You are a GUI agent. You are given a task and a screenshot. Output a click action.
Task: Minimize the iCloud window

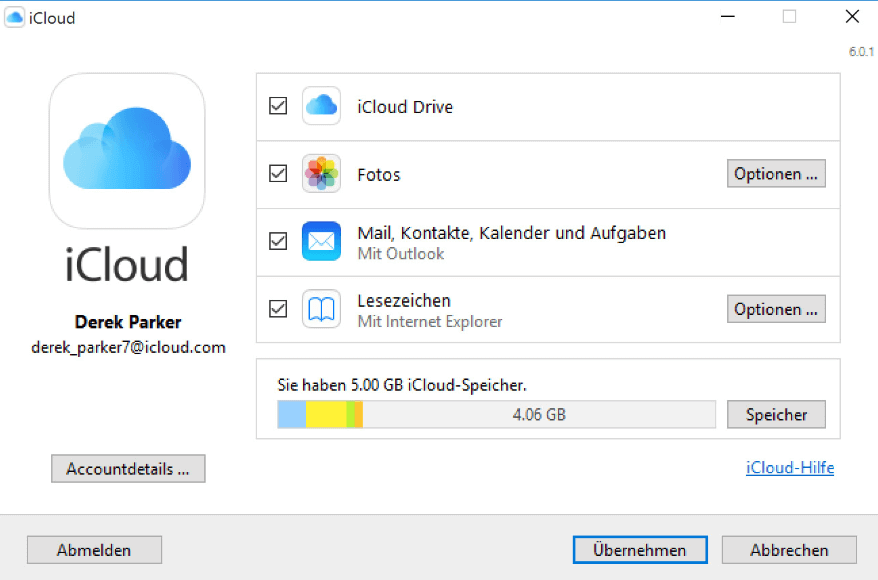click(727, 17)
